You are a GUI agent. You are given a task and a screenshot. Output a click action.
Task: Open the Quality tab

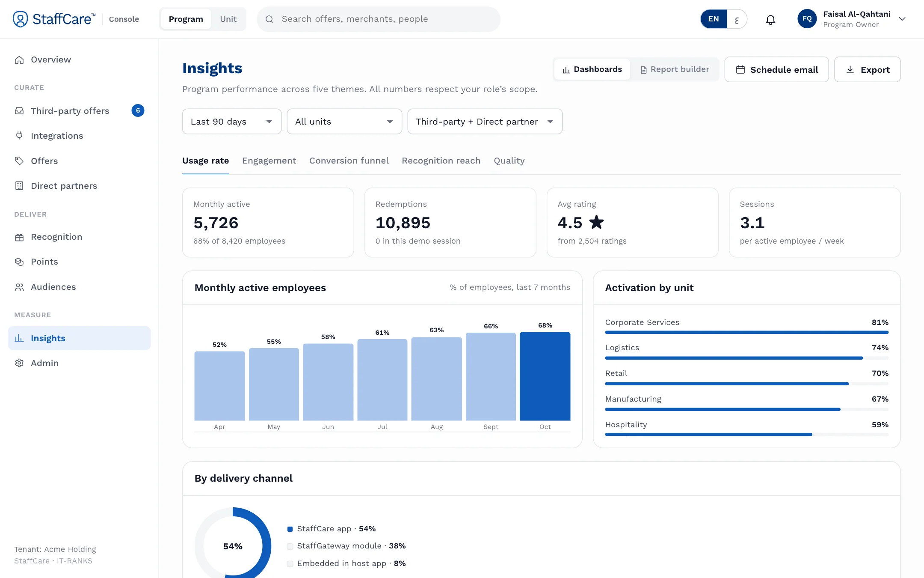(509, 161)
